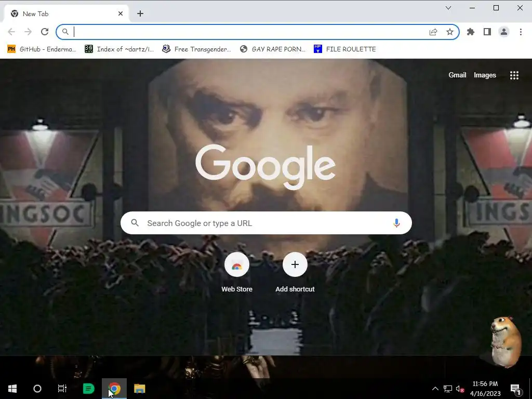Go back with the left arrow icon
The width and height of the screenshot is (532, 399).
[11, 32]
